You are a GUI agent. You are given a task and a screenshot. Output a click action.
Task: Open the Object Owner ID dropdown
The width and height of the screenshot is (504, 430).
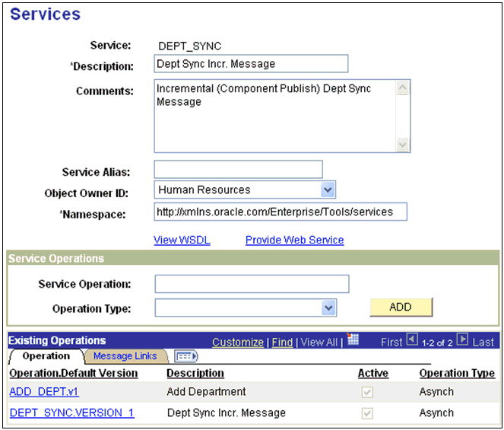pos(328,190)
